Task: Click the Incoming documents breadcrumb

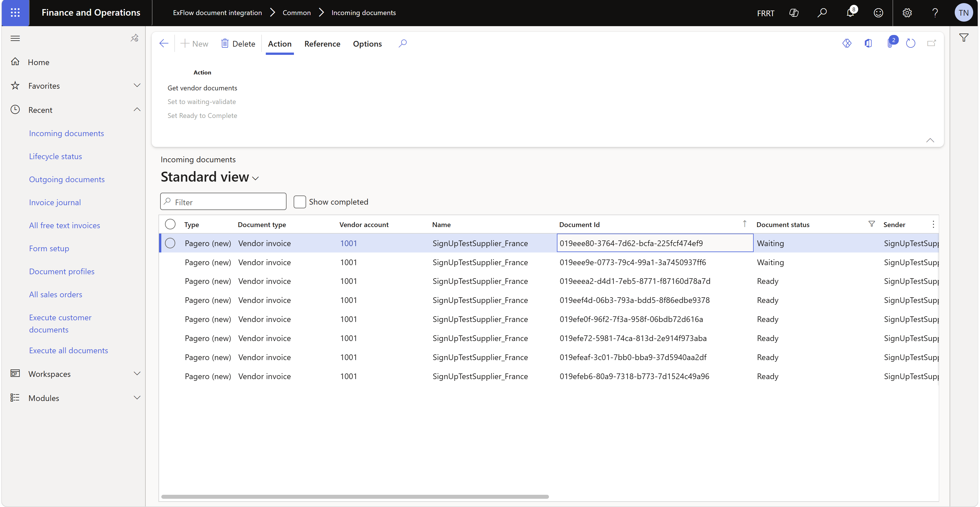Action: 363,13
